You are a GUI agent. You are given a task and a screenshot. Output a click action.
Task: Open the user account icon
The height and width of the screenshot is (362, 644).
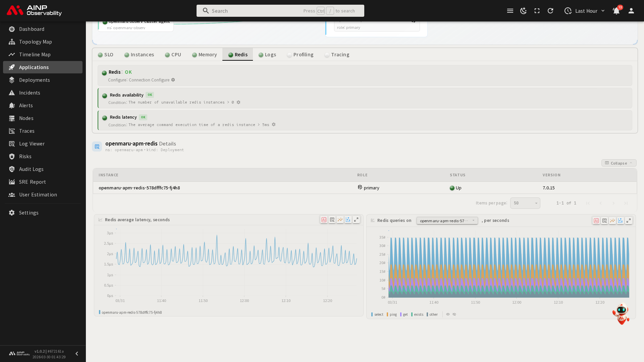[631, 11]
